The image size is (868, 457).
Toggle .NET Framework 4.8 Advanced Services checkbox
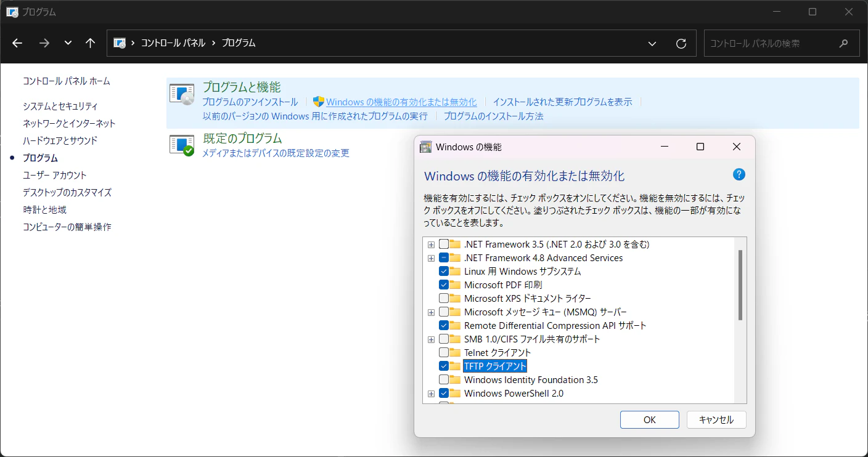click(444, 258)
